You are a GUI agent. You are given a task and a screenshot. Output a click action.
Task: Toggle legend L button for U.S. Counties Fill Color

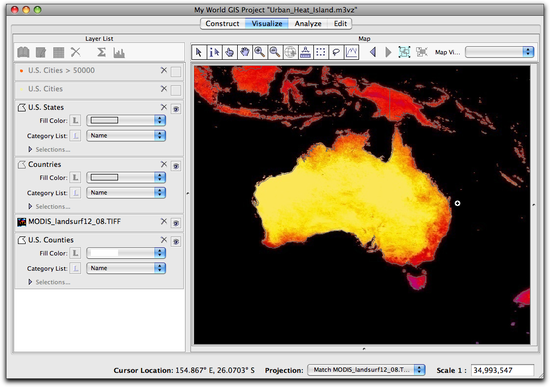pos(75,253)
